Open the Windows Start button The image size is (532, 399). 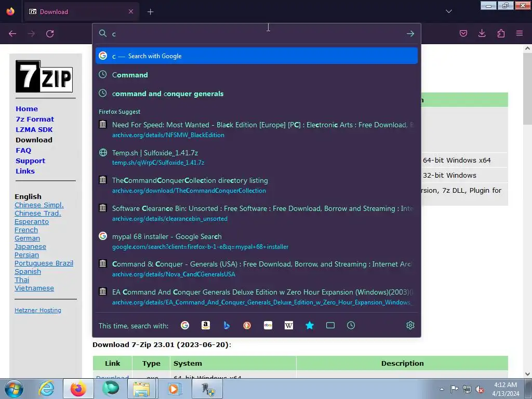[14, 389]
